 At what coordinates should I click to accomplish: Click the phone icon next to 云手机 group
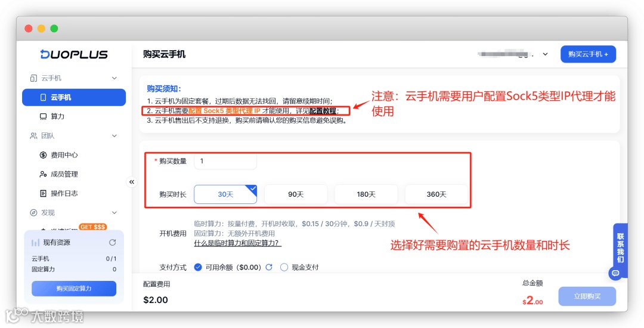[33, 78]
